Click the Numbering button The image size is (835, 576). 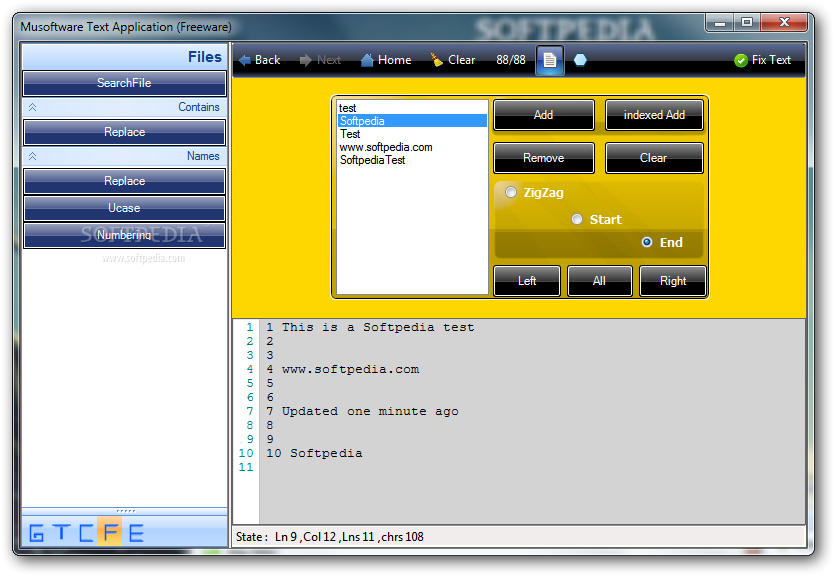coord(124,235)
